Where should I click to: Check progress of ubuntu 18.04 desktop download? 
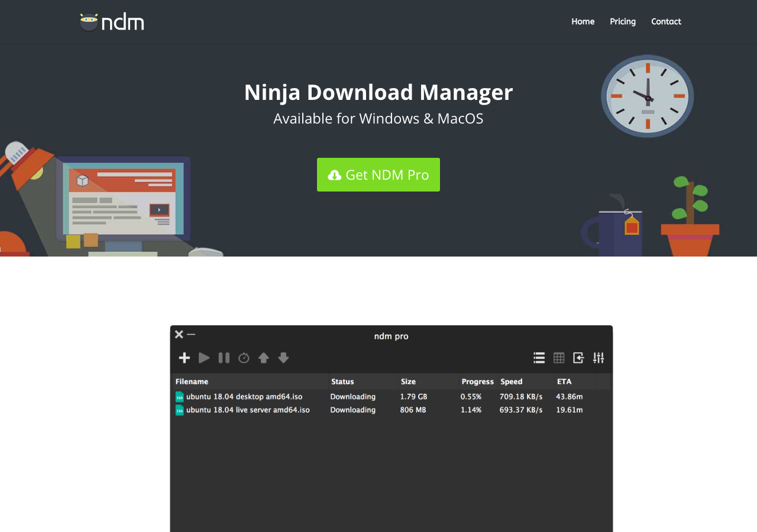click(471, 397)
